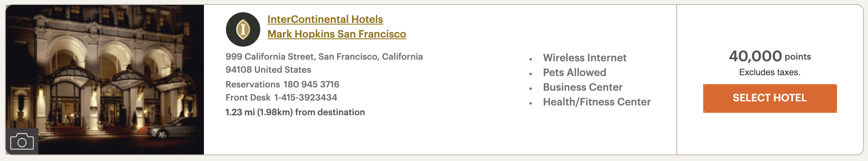Click the Front Desk label text
This screenshot has height=161, width=868.
pyautogui.click(x=248, y=97)
